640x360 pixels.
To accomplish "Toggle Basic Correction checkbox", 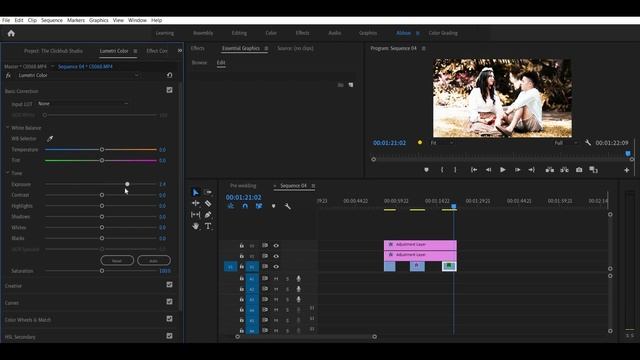I will click(169, 90).
